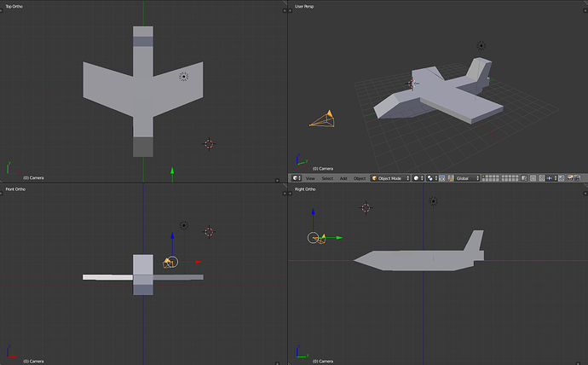Select the lamp in Front Ortho view

click(184, 225)
